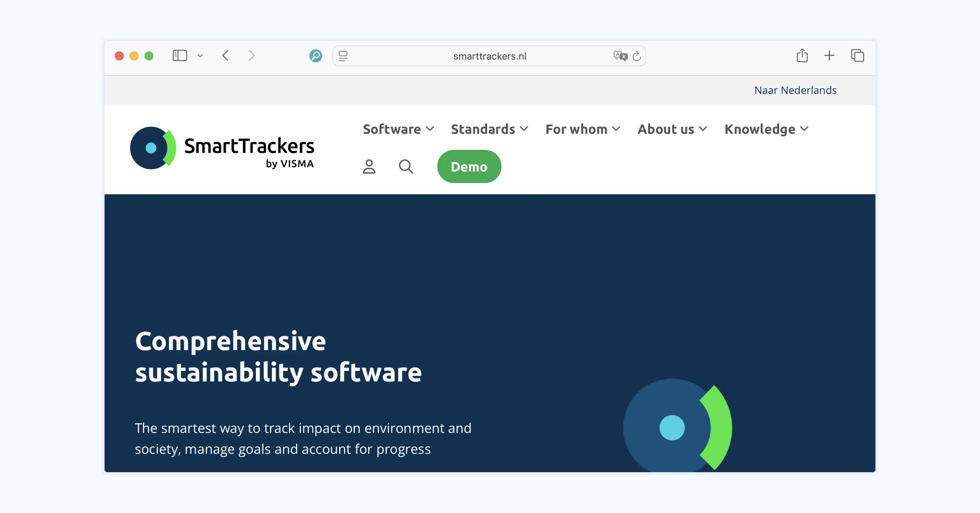
Task: Show the tab overview icon
Action: pyautogui.click(x=857, y=56)
